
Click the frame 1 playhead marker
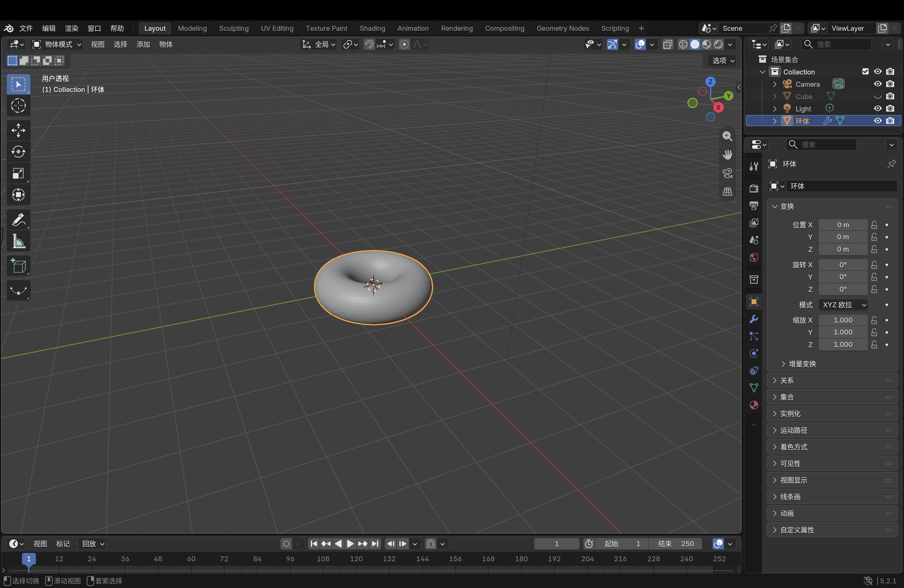tap(29, 559)
